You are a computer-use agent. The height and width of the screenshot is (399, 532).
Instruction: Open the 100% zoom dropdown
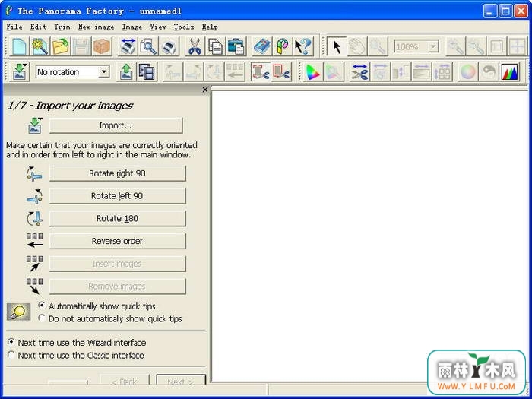(433, 46)
